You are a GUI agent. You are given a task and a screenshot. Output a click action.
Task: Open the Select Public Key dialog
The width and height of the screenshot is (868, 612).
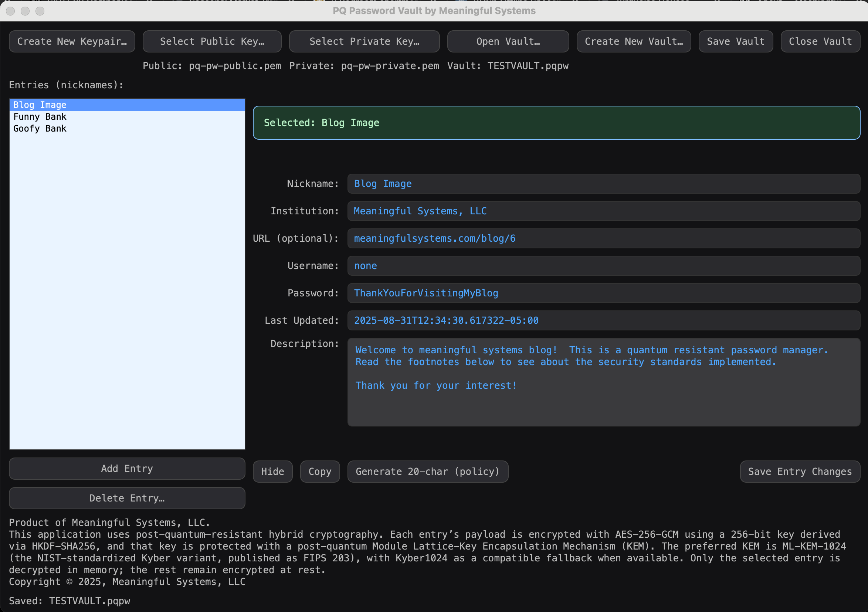click(x=212, y=41)
